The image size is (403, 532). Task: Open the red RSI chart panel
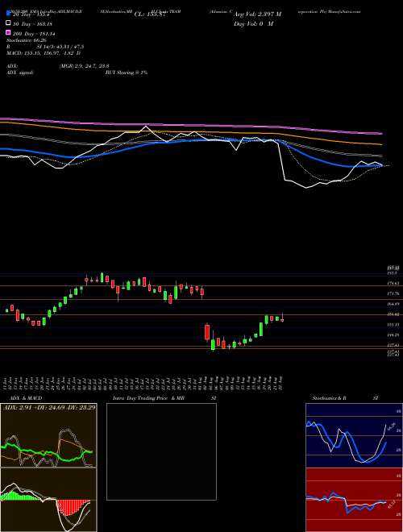coord(354,500)
